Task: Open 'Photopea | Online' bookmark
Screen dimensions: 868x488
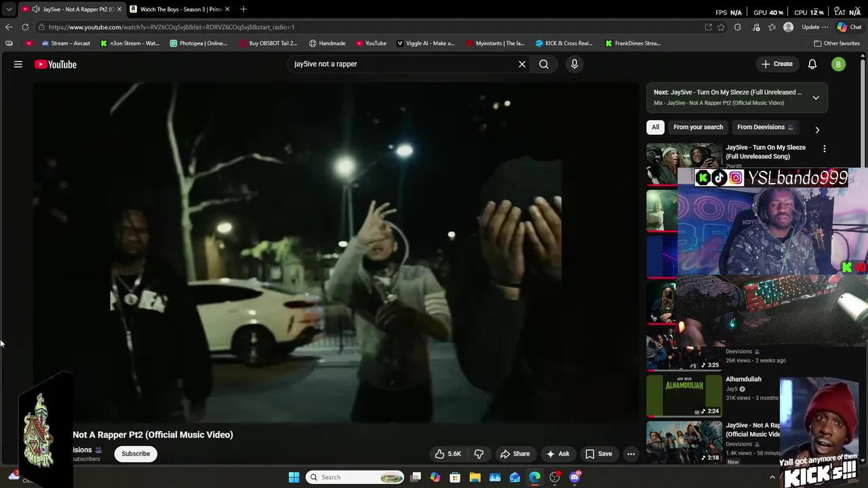Action: point(198,43)
